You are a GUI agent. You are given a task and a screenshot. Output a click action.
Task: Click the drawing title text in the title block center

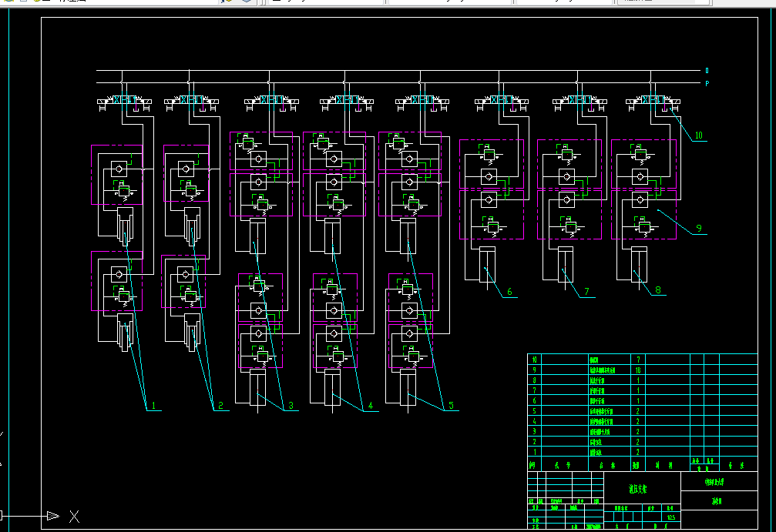tap(637, 489)
